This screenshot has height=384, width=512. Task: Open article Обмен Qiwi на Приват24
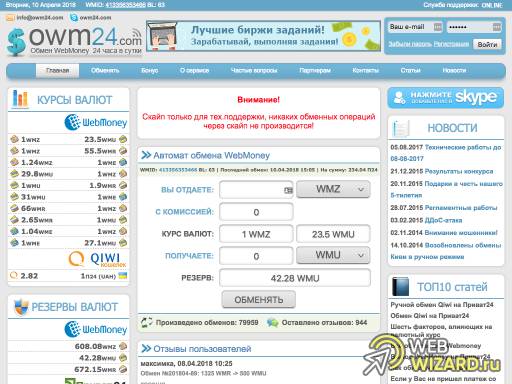[x=430, y=316]
